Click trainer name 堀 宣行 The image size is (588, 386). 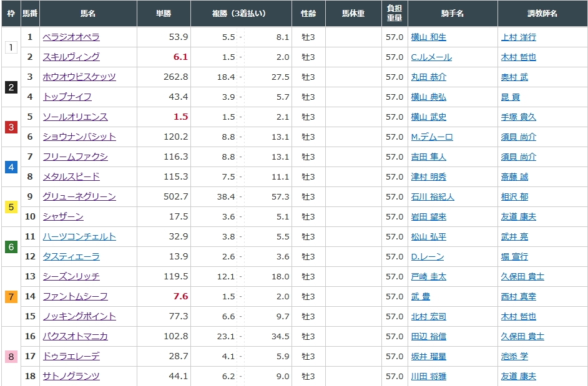[514, 256]
